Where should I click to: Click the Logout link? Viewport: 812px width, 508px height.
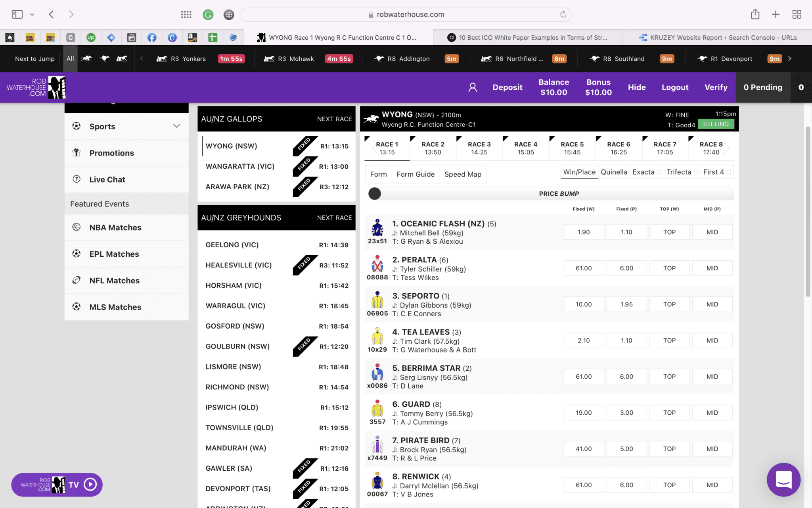(675, 87)
